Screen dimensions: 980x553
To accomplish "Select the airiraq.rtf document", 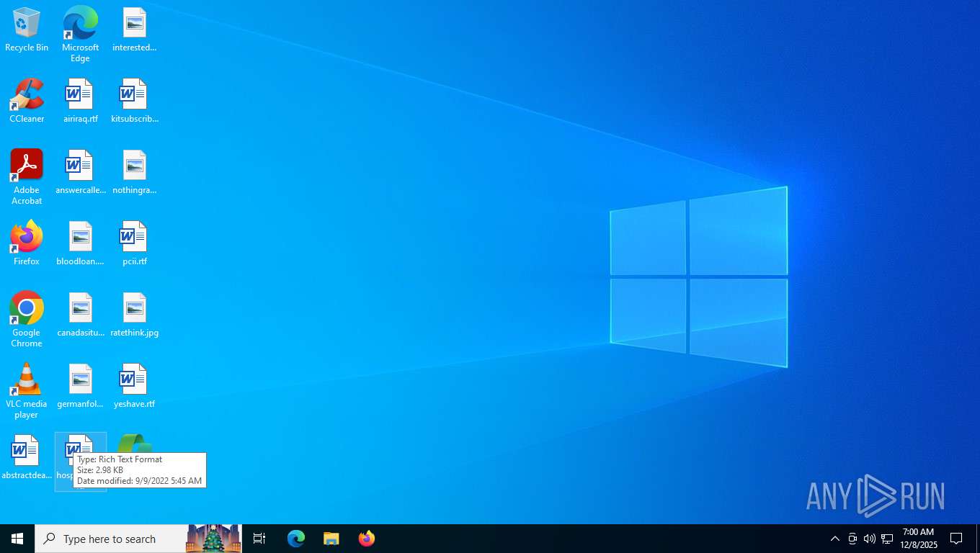I will 80,101.
